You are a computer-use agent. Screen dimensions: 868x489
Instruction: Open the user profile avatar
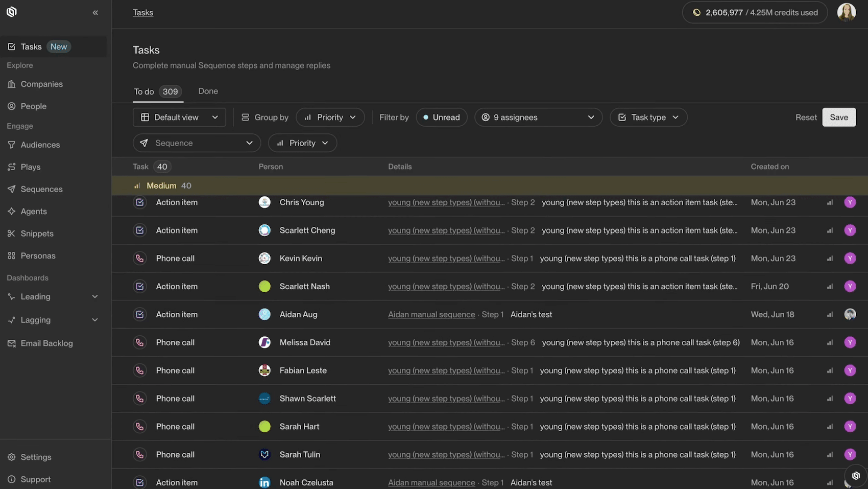click(x=847, y=12)
